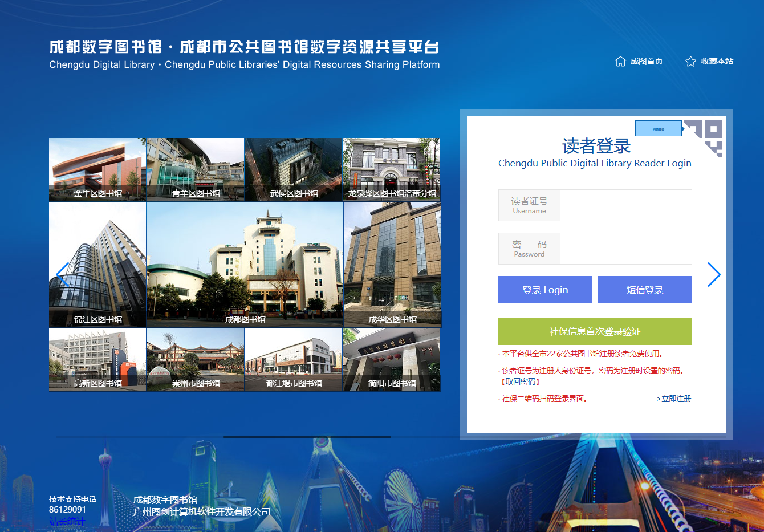Image resolution: width=764 pixels, height=532 pixels.
Task: Click the 读者证号 Username input field
Action: click(x=625, y=205)
